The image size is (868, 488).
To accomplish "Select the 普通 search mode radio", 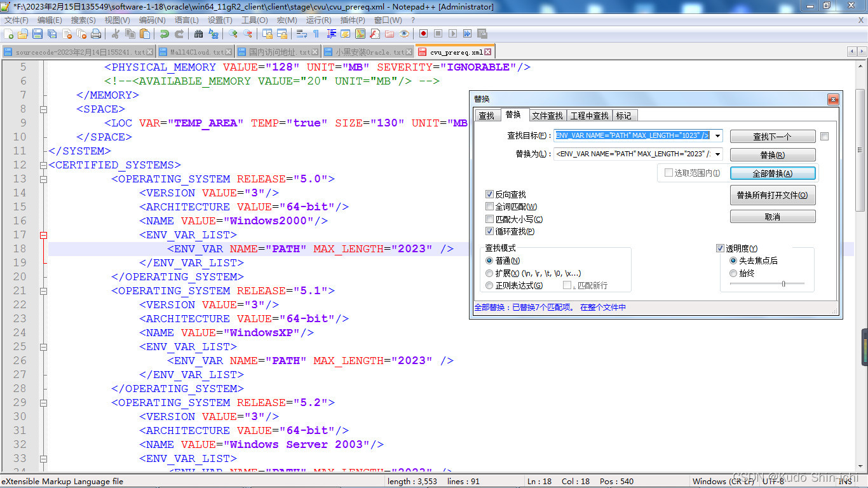I will click(x=489, y=261).
